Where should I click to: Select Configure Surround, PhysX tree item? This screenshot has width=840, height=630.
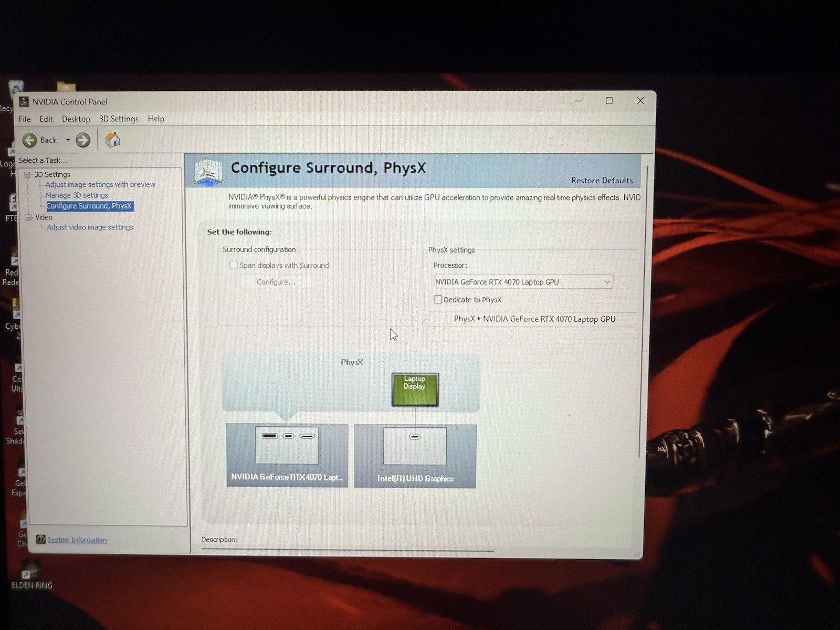point(90,206)
